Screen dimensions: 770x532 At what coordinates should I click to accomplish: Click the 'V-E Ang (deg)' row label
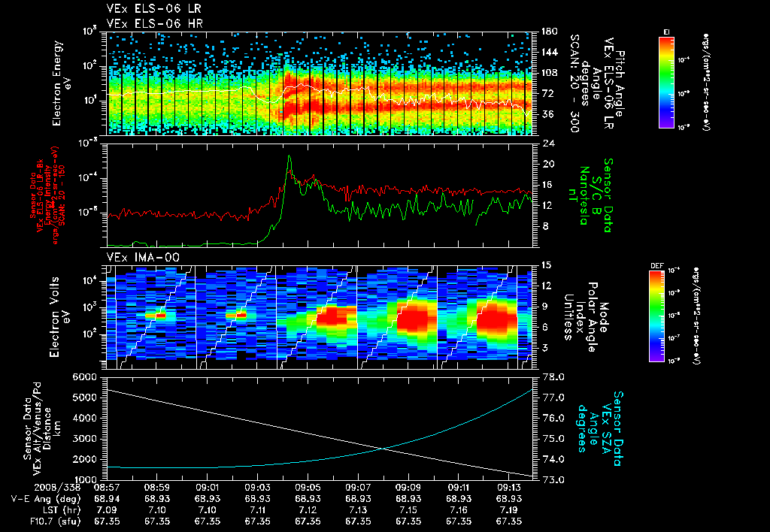[x=46, y=499]
